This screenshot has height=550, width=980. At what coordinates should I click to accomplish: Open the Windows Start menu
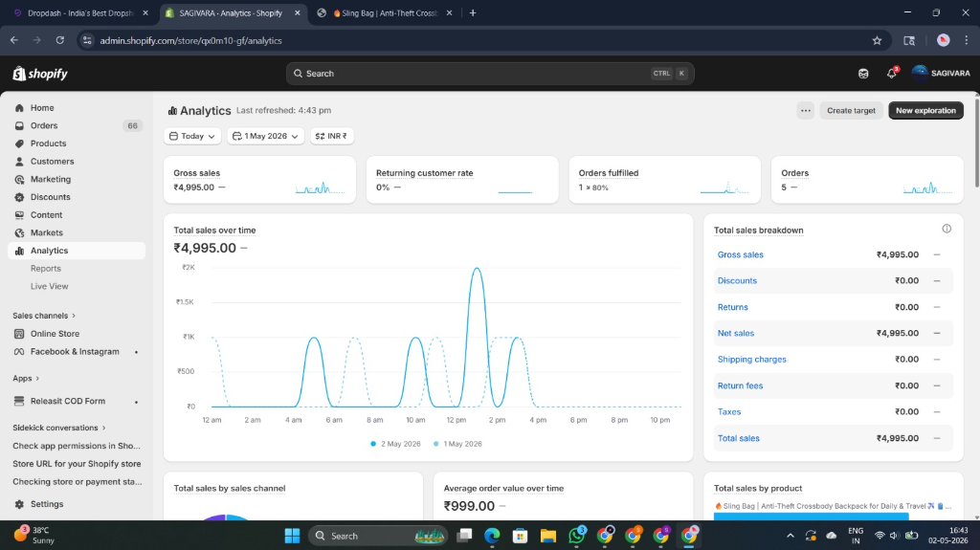coord(292,536)
